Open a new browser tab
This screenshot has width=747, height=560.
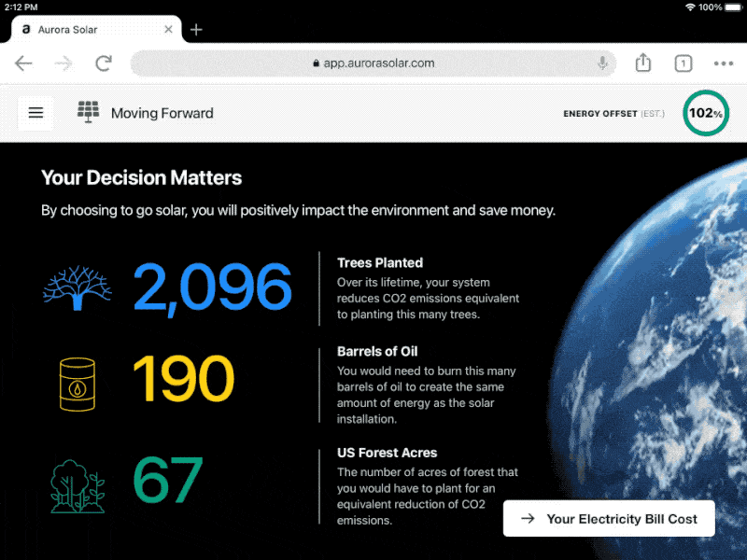pyautogui.click(x=196, y=30)
